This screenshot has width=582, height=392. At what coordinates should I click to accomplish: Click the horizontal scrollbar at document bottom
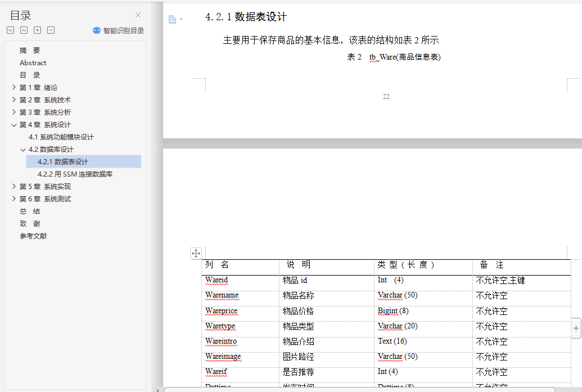(359, 389)
